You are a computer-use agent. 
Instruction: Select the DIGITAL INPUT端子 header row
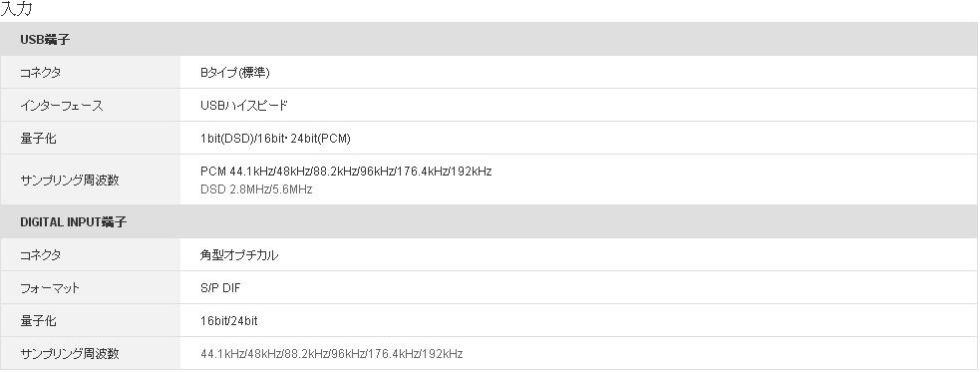tap(490, 222)
